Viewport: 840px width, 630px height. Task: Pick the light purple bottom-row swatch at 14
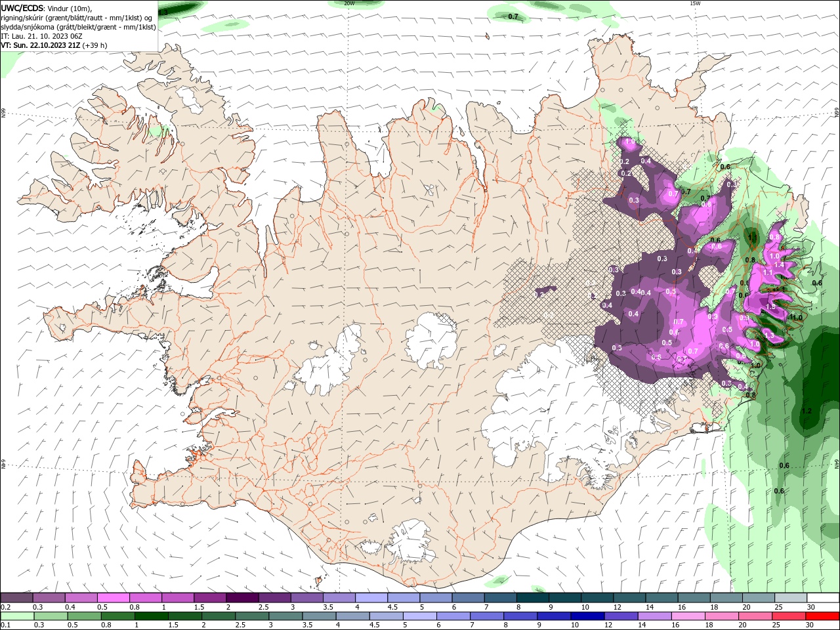coord(655,616)
